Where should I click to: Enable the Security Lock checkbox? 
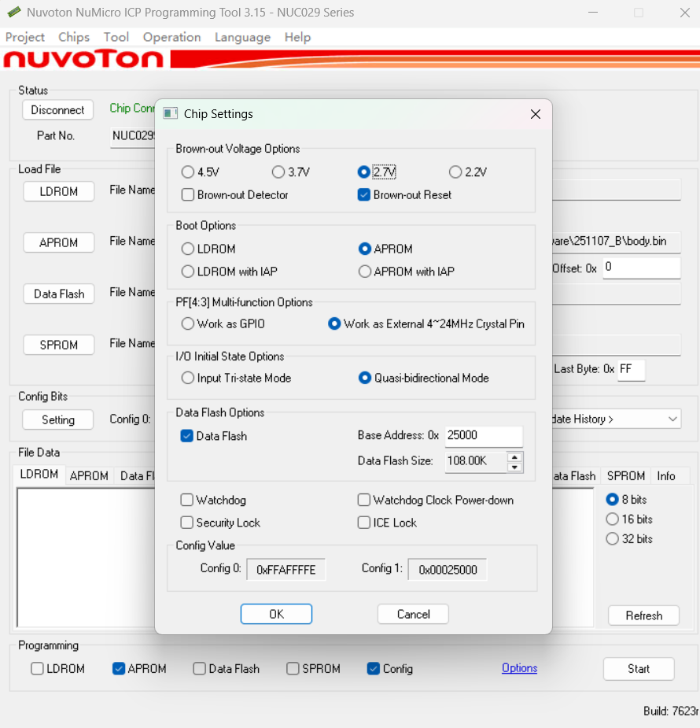coord(187,523)
